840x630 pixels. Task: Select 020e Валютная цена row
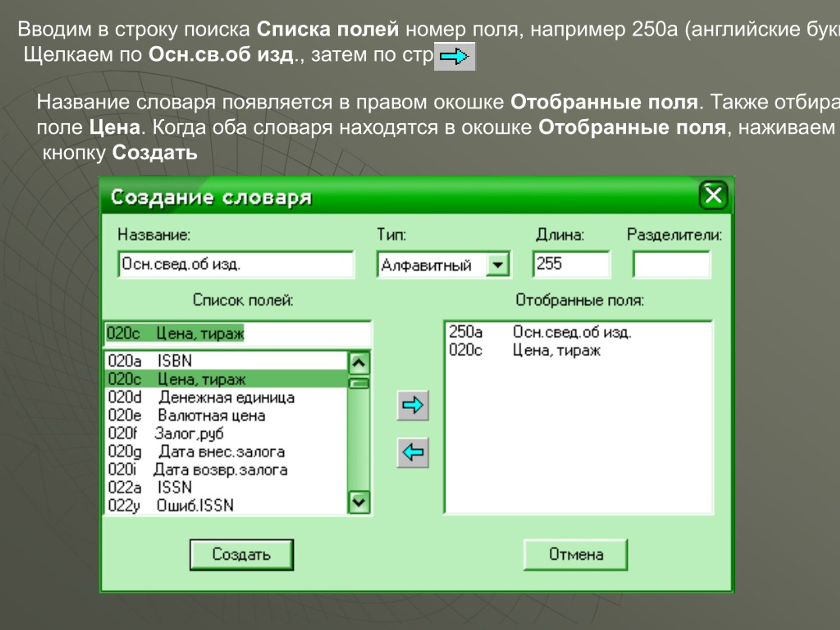point(226,415)
